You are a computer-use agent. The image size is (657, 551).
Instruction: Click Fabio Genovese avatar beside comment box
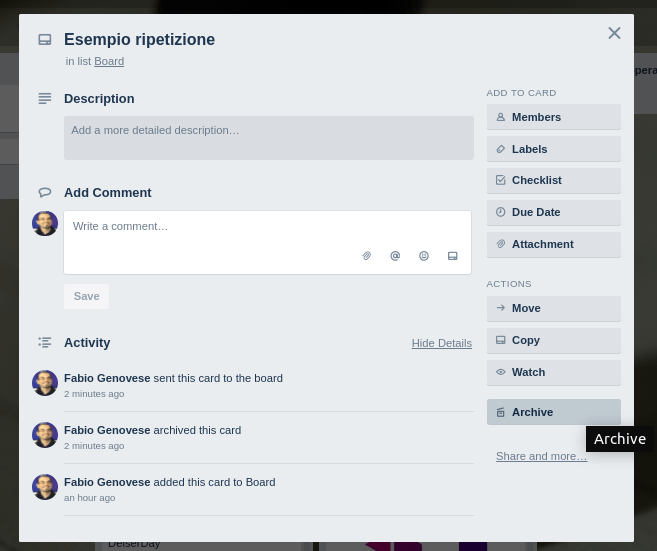click(x=45, y=224)
